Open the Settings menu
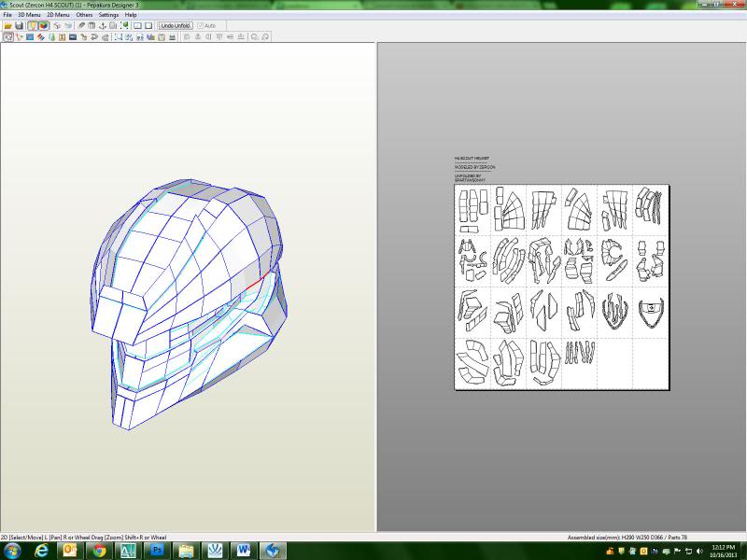Image resolution: width=747 pixels, height=560 pixels. point(108,15)
